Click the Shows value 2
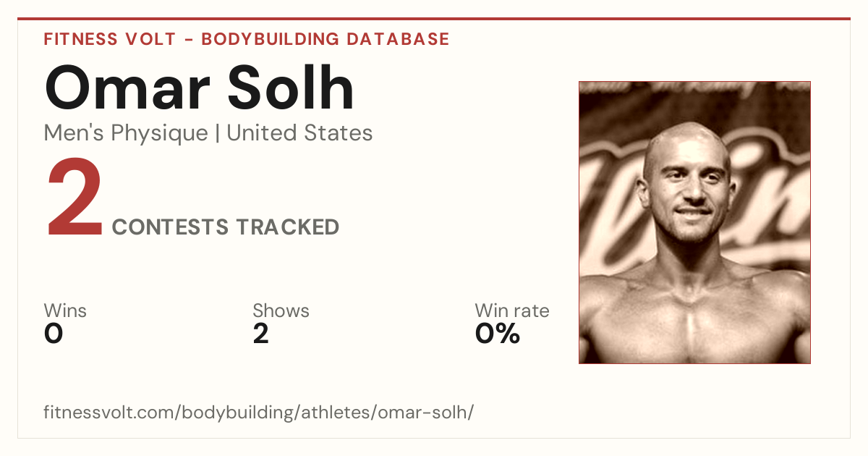Viewport: 868px width, 456px height. click(x=260, y=334)
